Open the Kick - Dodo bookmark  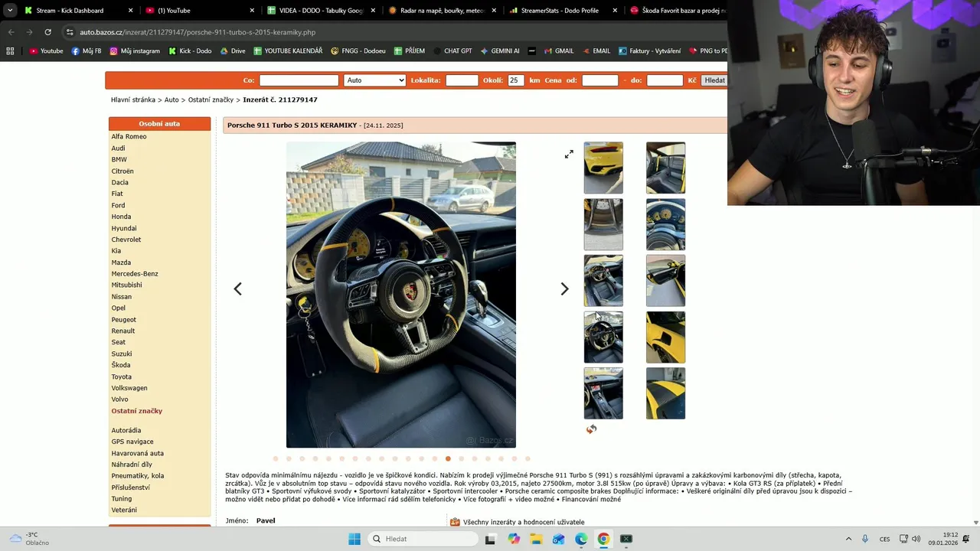[190, 51]
